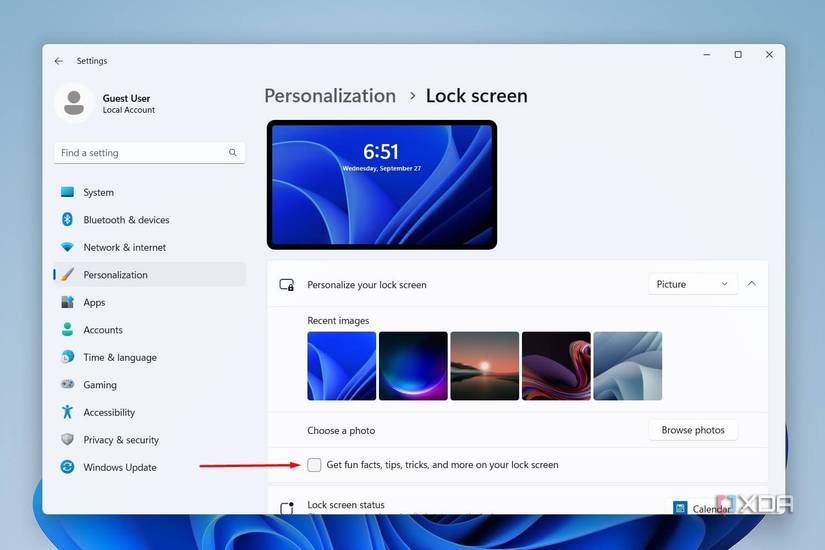Maximize the Settings window
825x550 pixels.
click(738, 55)
